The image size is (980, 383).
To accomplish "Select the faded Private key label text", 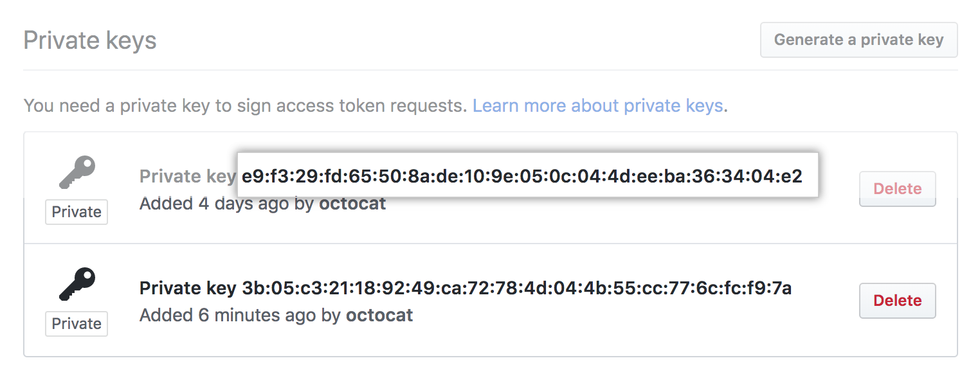I will pyautogui.click(x=186, y=175).
